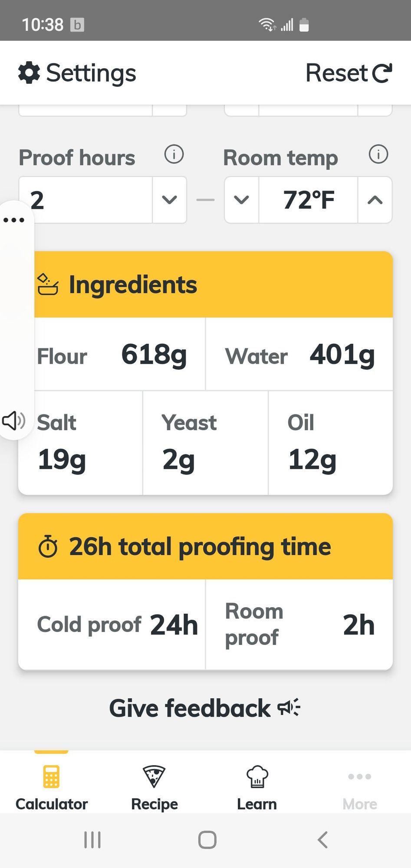This screenshot has height=868, width=411.
Task: Increase room temp with up chevron
Action: (375, 200)
